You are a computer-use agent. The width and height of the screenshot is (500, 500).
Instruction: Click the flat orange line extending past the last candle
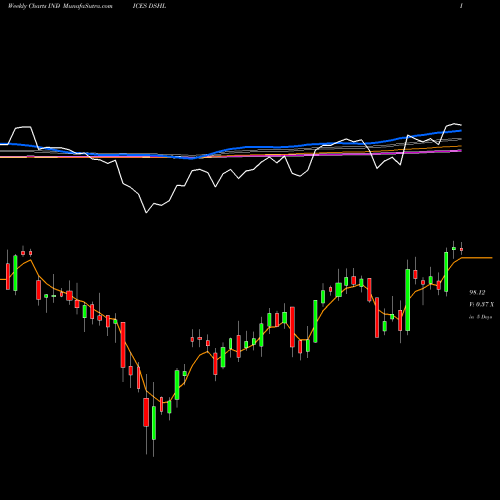(477, 258)
